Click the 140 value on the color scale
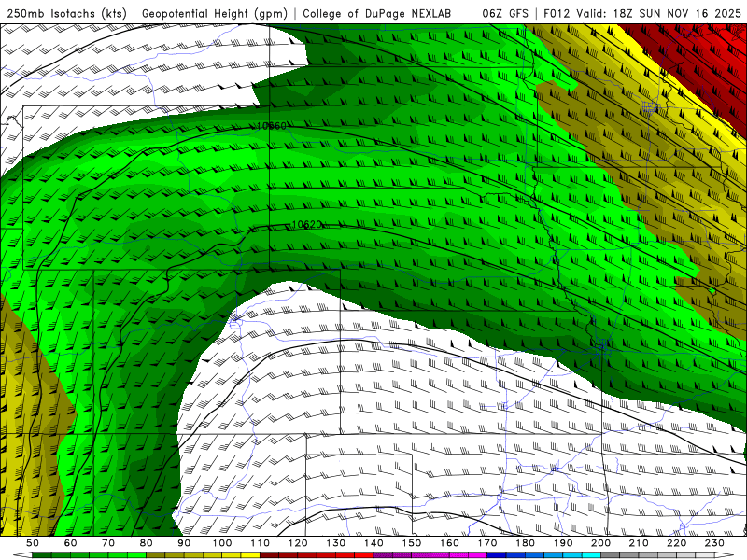Image resolution: width=747 pixels, height=560 pixels. coord(373,543)
